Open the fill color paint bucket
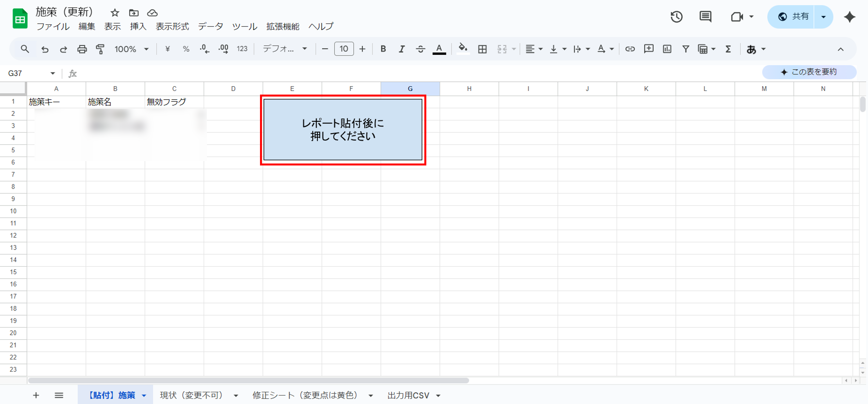The image size is (868, 404). [463, 49]
